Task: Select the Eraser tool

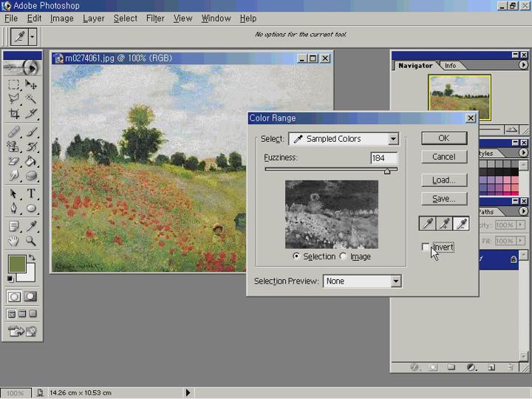Action: pos(13,161)
